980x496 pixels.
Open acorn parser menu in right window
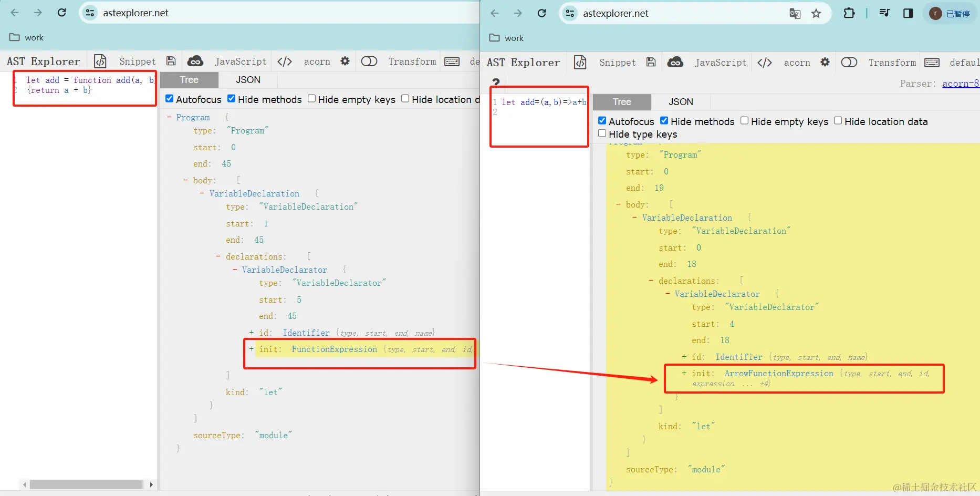click(797, 63)
